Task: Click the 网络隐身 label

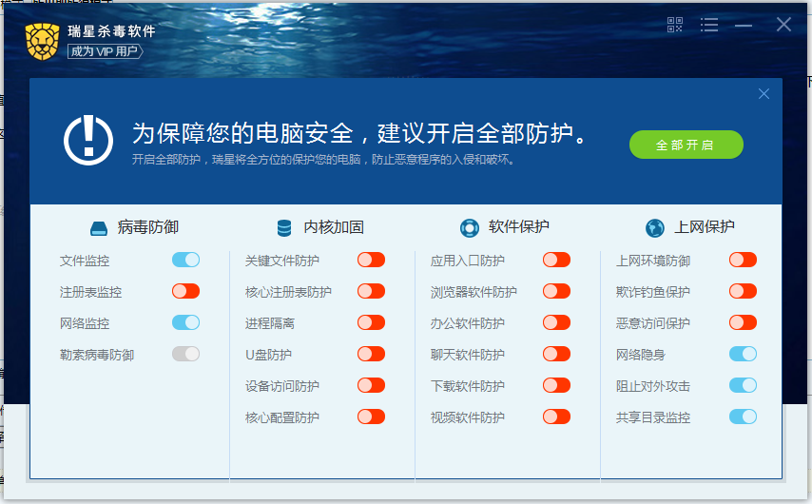Action: [x=641, y=356]
